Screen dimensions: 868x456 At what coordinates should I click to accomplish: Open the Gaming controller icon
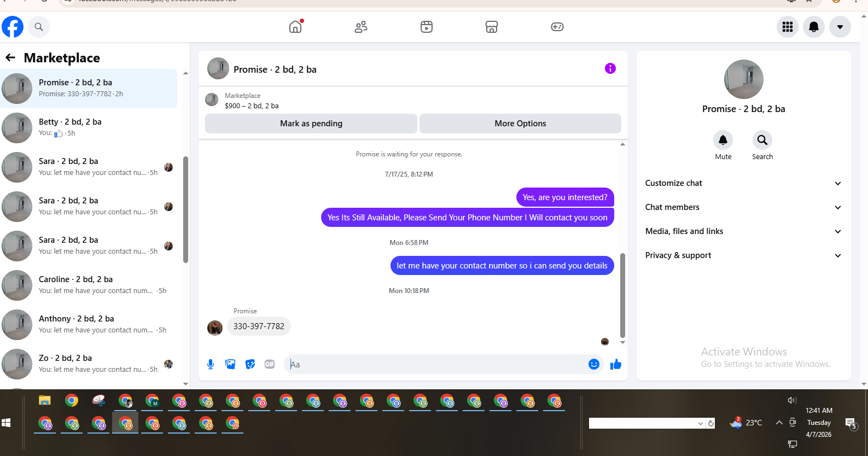tap(557, 27)
